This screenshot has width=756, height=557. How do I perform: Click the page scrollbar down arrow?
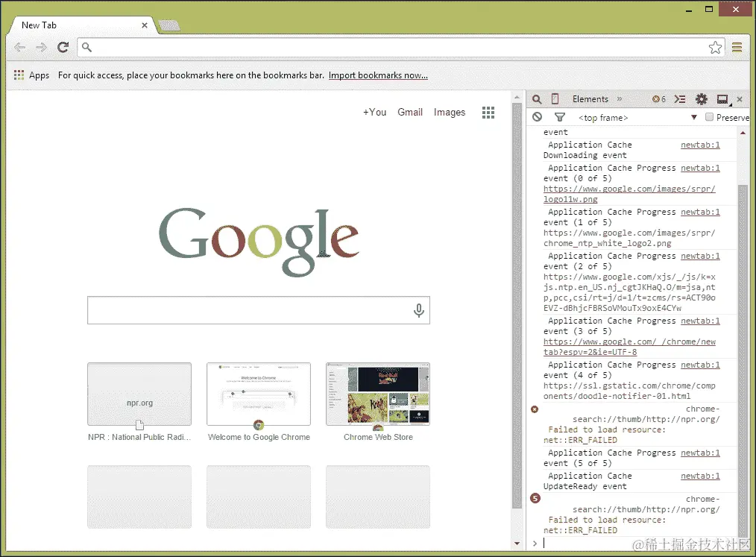(517, 544)
